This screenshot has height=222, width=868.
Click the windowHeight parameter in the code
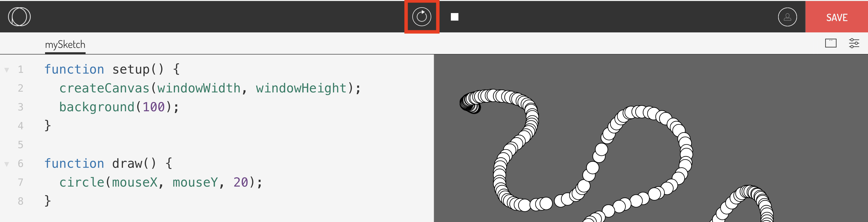(301, 88)
